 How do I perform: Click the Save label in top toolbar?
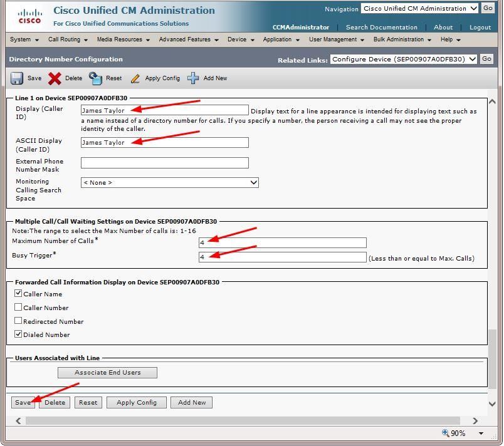34,78
